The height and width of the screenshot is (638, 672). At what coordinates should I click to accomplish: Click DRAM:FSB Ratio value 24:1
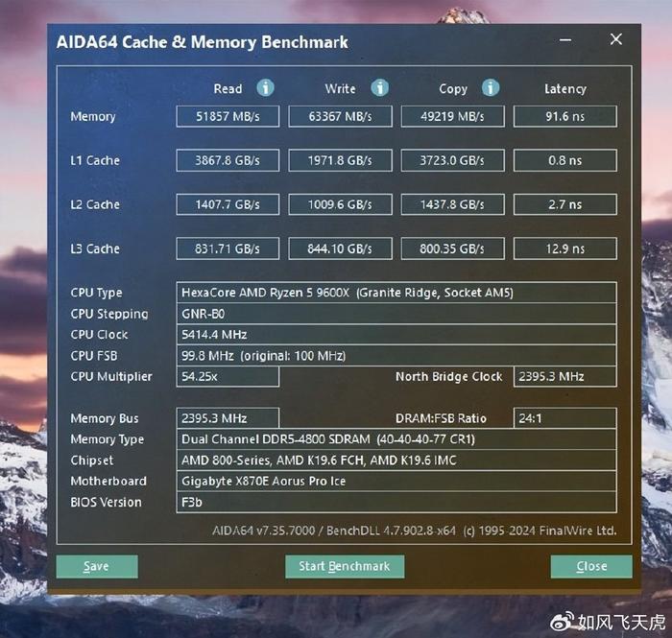coord(565,418)
